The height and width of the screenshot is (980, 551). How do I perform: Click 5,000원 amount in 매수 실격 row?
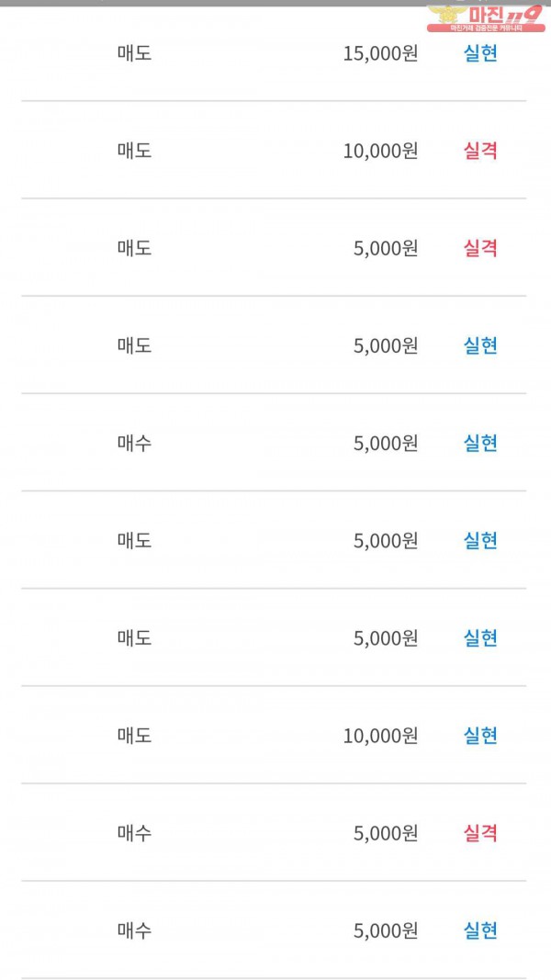pos(386,833)
